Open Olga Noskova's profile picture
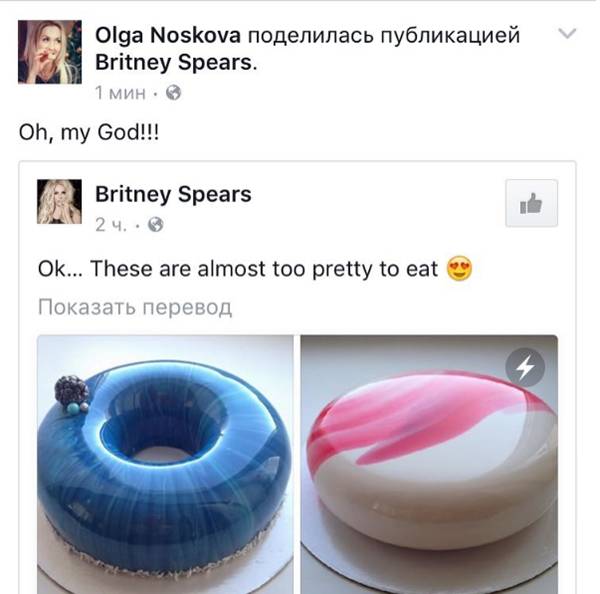Image resolution: width=600 pixels, height=594 pixels. [50, 52]
